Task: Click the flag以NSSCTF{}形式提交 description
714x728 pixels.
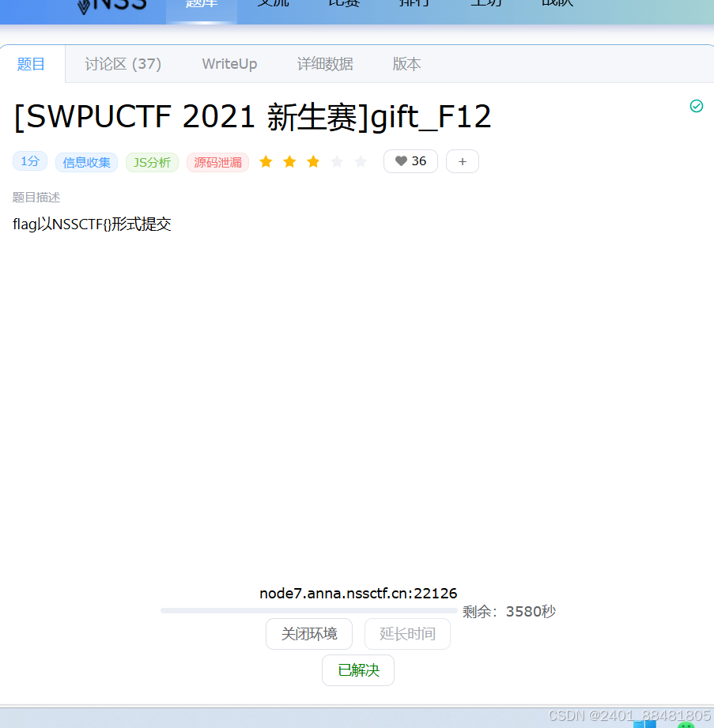Action: (x=92, y=224)
